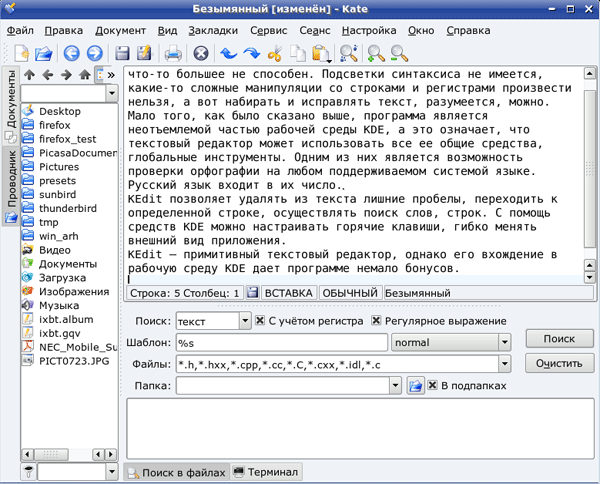The height and width of the screenshot is (484, 600).
Task: Open the file filter dropdown at bottom left
Action: pyautogui.click(x=112, y=471)
